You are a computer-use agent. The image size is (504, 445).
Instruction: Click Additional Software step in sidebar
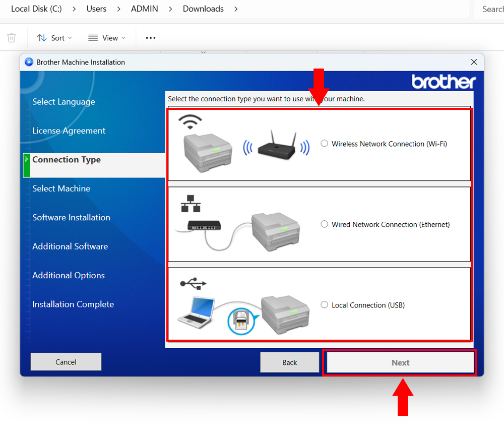(x=70, y=246)
